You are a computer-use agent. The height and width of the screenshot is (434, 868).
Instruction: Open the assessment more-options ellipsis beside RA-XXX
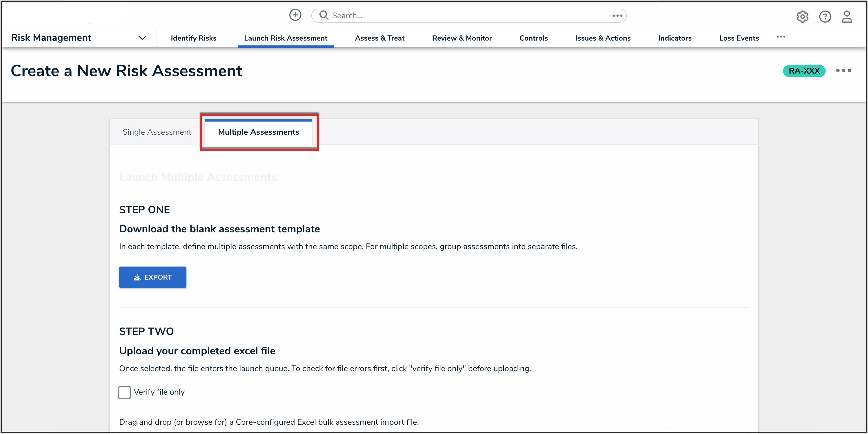point(843,71)
